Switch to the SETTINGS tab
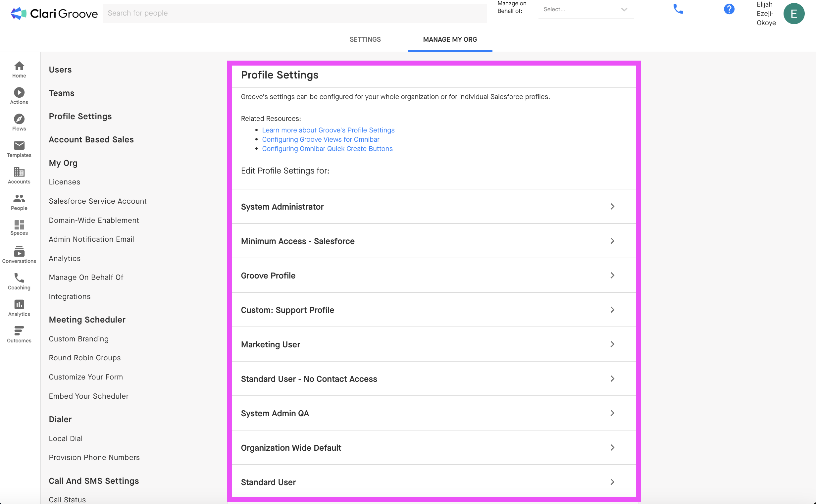The width and height of the screenshot is (816, 504). pyautogui.click(x=365, y=39)
